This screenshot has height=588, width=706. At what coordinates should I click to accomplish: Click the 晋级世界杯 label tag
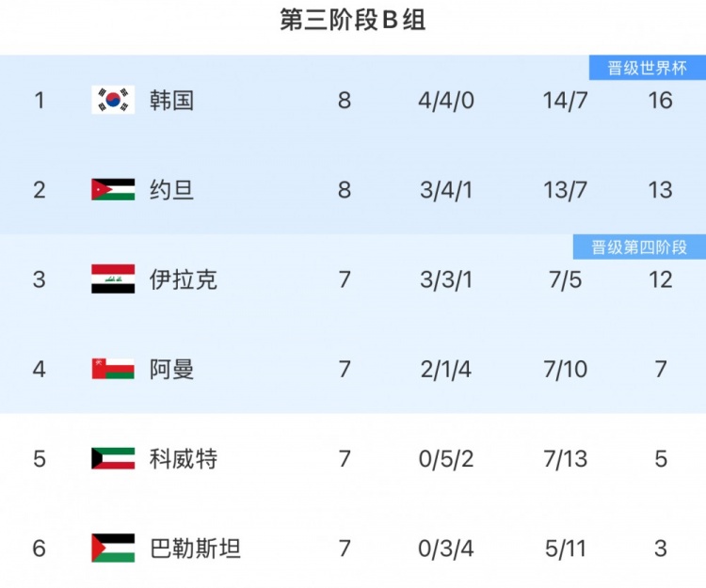click(647, 68)
